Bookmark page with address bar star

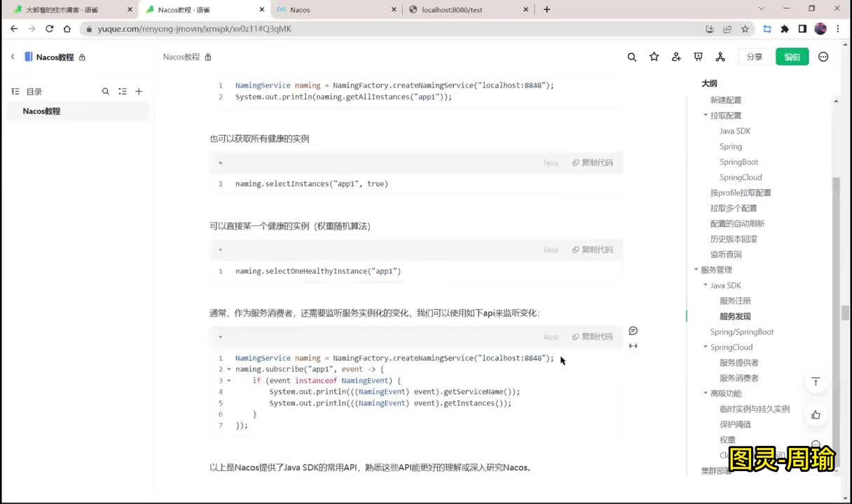coord(745,29)
